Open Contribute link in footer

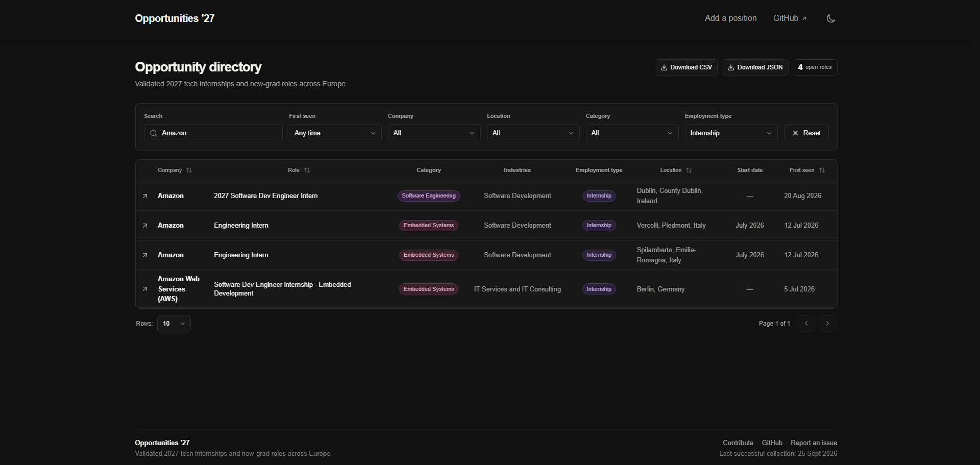(x=738, y=443)
